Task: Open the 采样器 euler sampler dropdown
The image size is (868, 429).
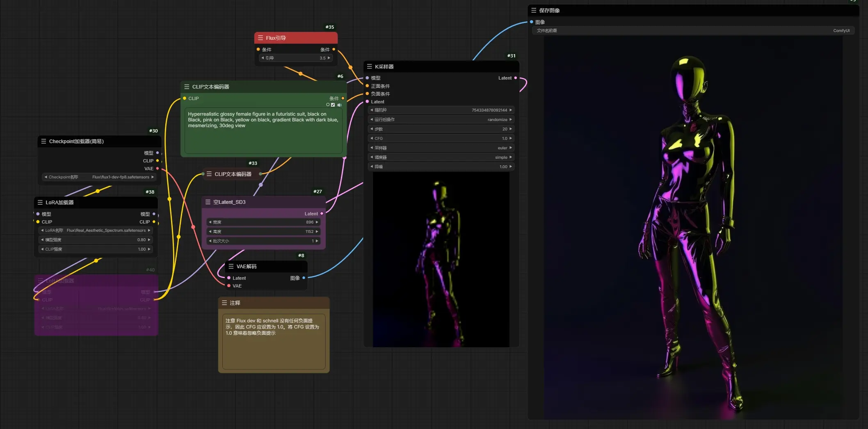Action: pyautogui.click(x=441, y=148)
